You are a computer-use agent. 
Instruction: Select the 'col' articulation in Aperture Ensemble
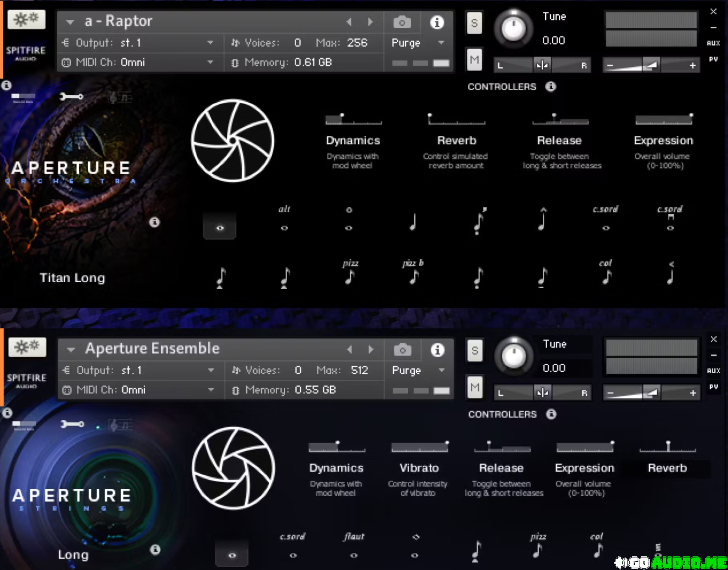pyautogui.click(x=597, y=545)
